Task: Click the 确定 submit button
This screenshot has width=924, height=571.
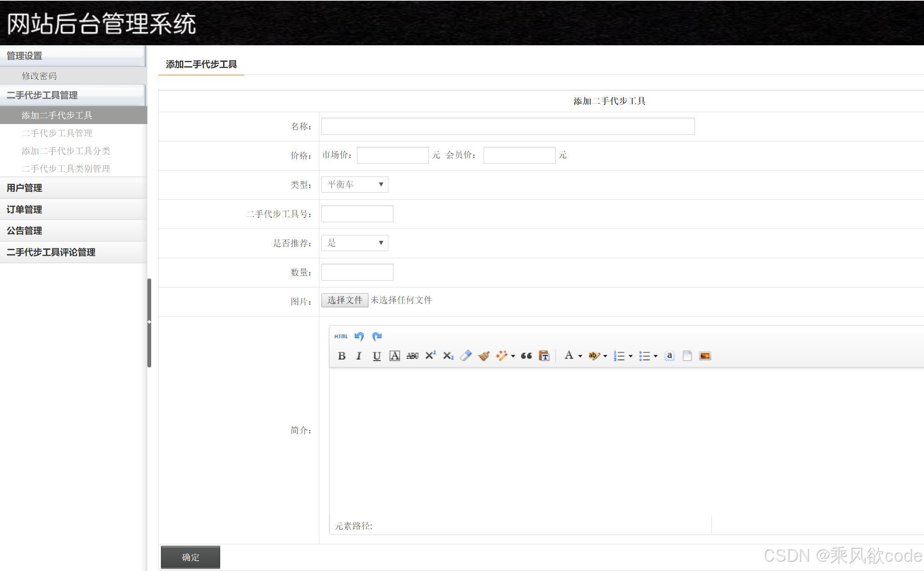Action: 190,557
